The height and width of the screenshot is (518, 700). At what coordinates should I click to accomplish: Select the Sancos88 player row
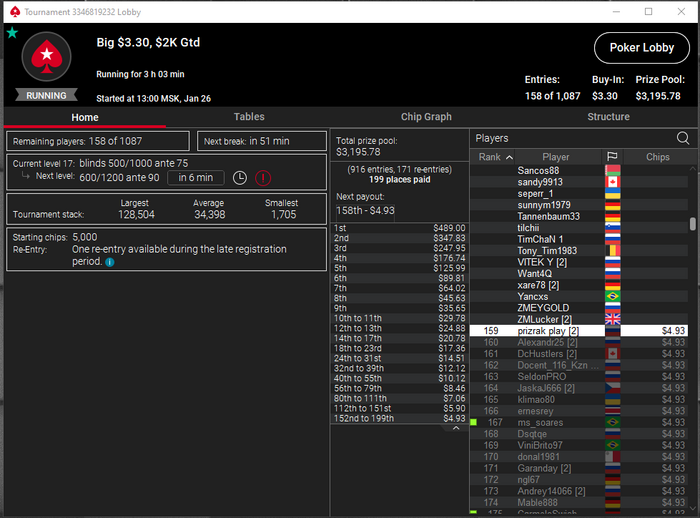click(579, 171)
